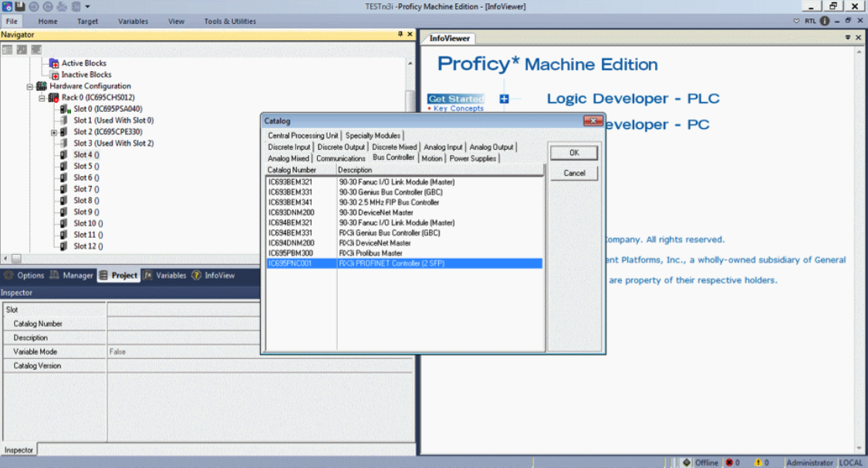Expand the plus icon beside Get Started
Image resolution: width=868 pixels, height=468 pixels.
[x=504, y=99]
